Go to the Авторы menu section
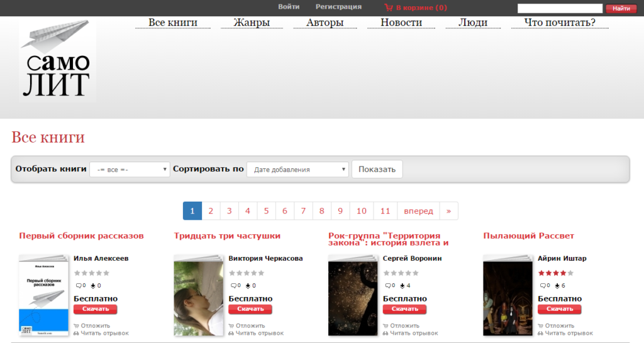Image resolution: width=644 pixels, height=343 pixels. click(x=325, y=23)
